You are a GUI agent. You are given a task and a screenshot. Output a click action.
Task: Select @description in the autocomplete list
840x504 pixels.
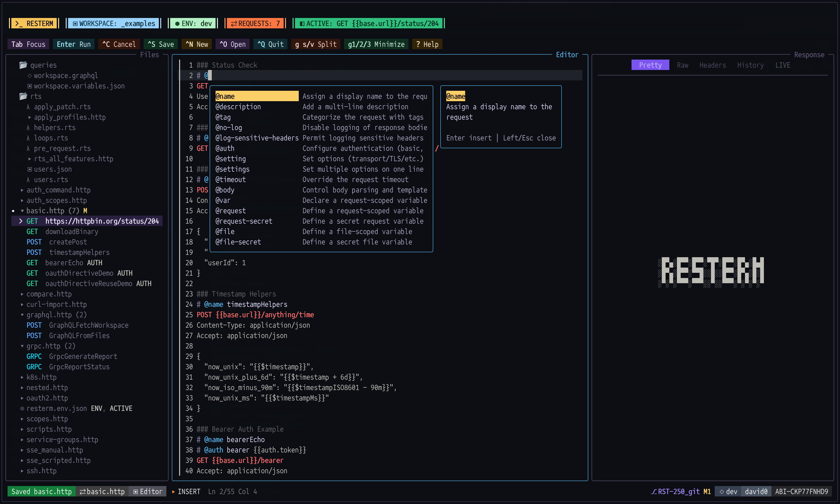pyautogui.click(x=321, y=107)
